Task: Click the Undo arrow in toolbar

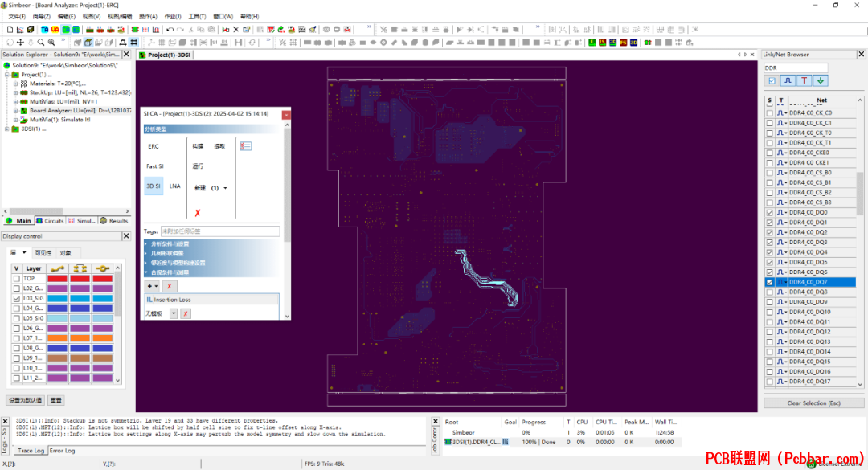Action: click(x=170, y=30)
